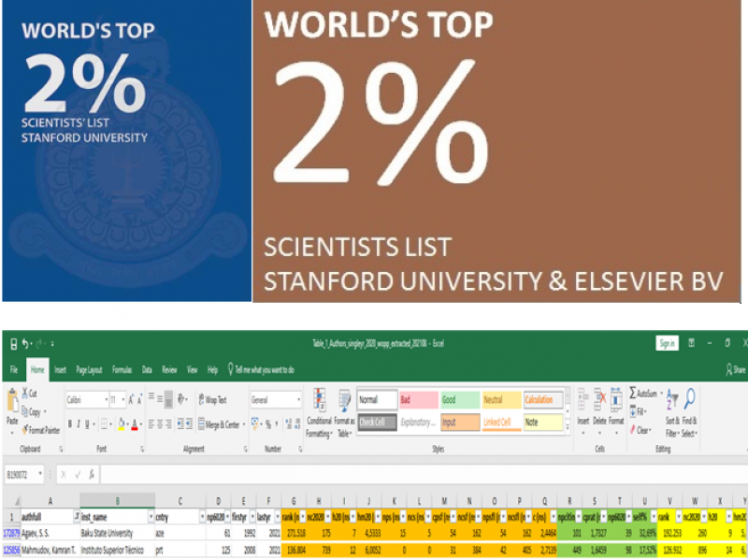Open Sort & Filter menu
This screenshot has width=748, height=560.
(x=672, y=412)
